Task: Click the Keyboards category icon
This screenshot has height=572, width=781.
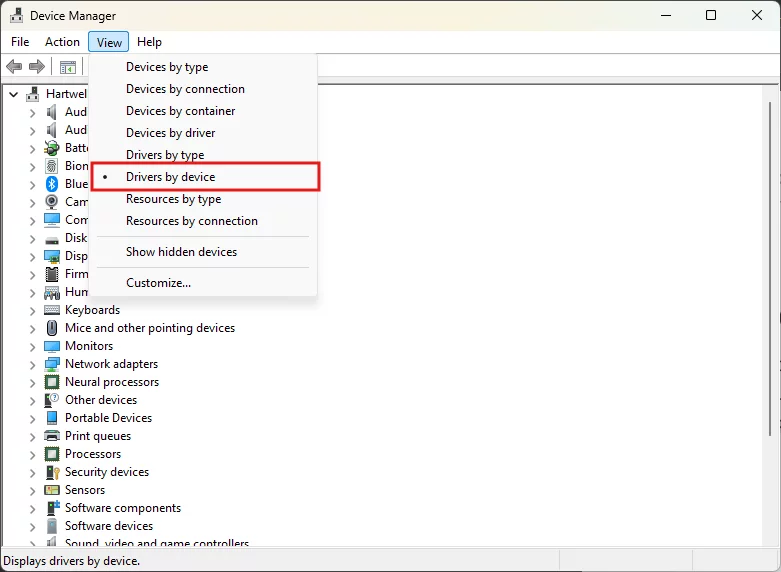Action: pos(52,310)
